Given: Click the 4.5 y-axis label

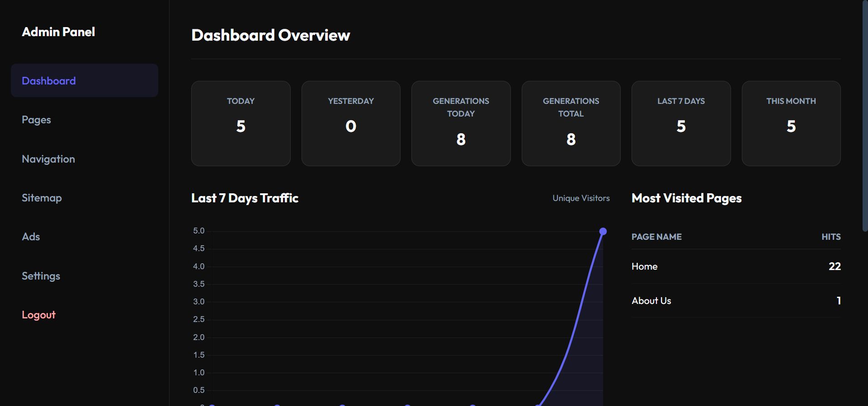Looking at the screenshot, I should point(199,248).
